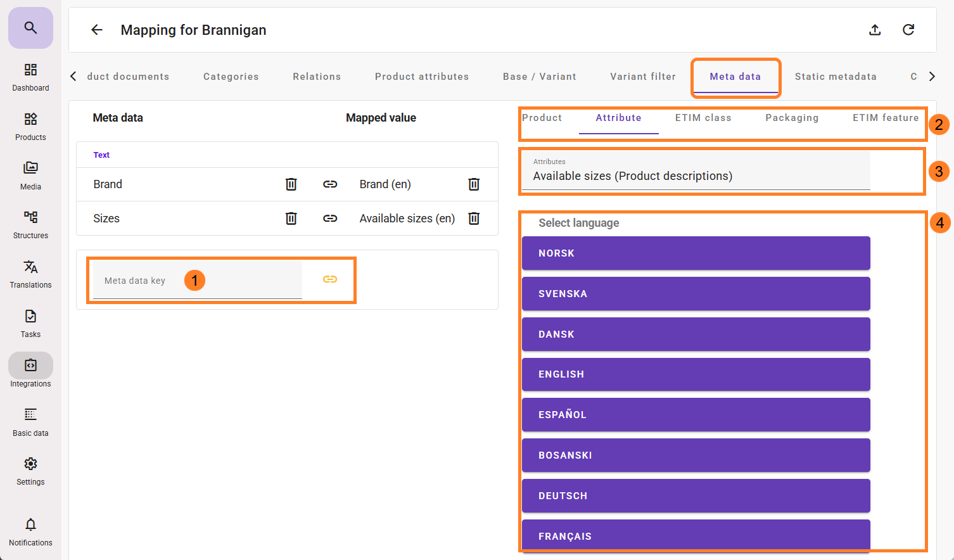Choose the ENGLISH language button
The image size is (954, 560).
(696, 374)
